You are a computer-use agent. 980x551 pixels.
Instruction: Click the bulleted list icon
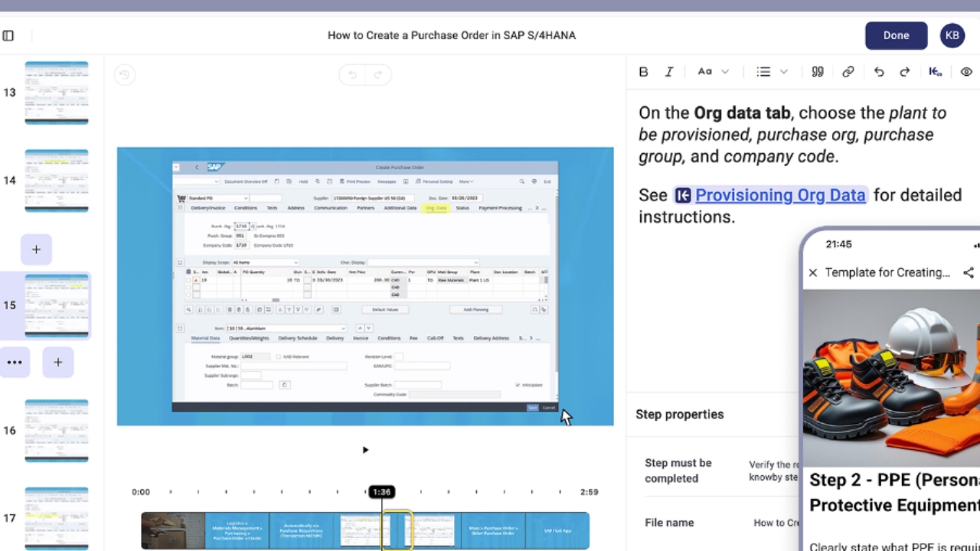click(x=763, y=71)
